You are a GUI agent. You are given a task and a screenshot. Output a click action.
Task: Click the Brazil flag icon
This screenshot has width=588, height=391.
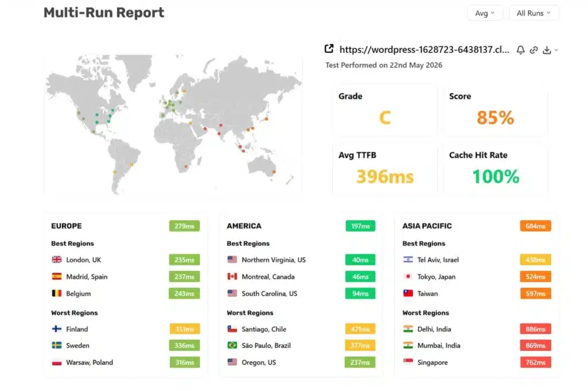[x=232, y=345]
